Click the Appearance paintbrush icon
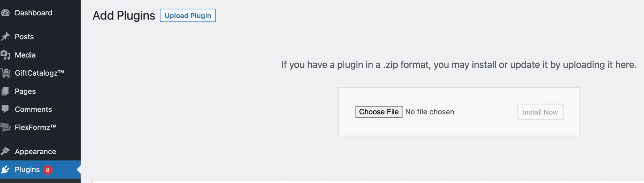Image resolution: width=644 pixels, height=183 pixels. pyautogui.click(x=5, y=151)
